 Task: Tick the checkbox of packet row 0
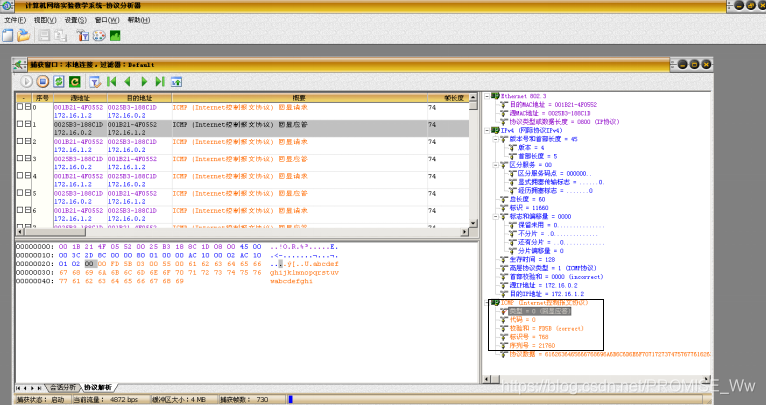pyautogui.click(x=20, y=107)
